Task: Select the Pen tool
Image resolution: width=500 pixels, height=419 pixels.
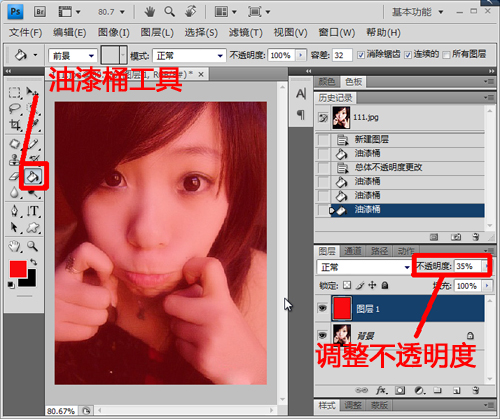Action: tap(14, 211)
